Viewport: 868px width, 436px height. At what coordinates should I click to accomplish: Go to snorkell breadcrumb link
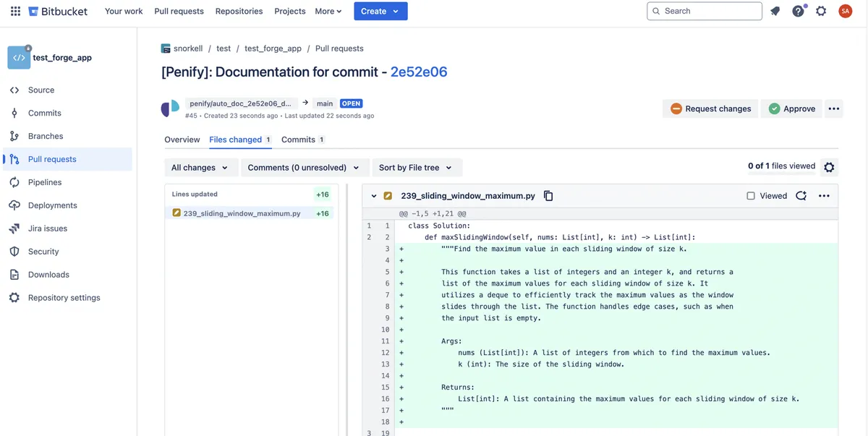pyautogui.click(x=188, y=49)
